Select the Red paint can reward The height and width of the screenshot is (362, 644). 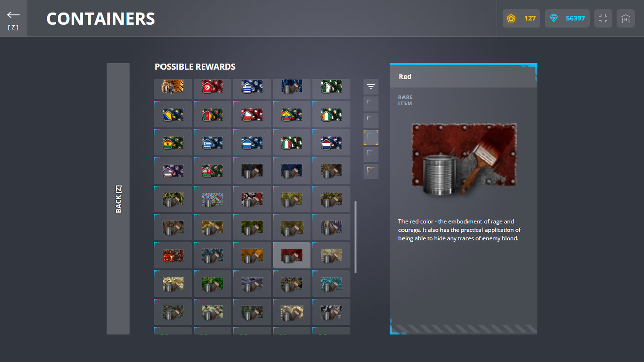coord(291,255)
